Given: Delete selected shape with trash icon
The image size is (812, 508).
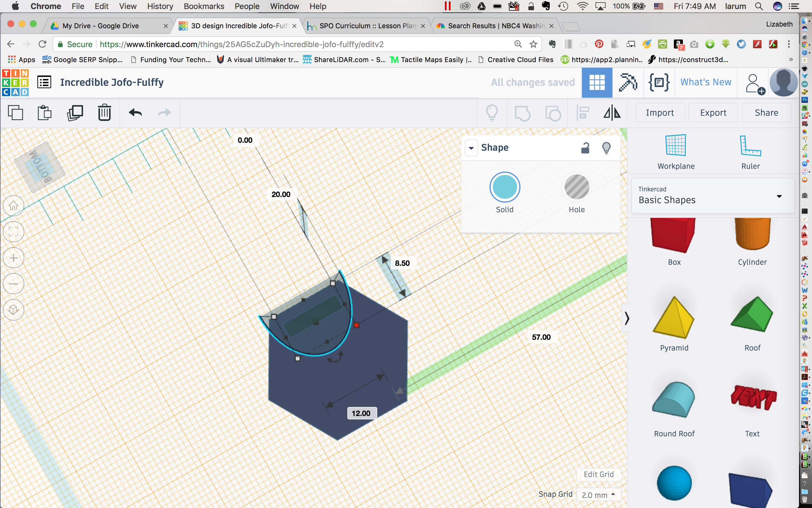Looking at the screenshot, I should [104, 113].
